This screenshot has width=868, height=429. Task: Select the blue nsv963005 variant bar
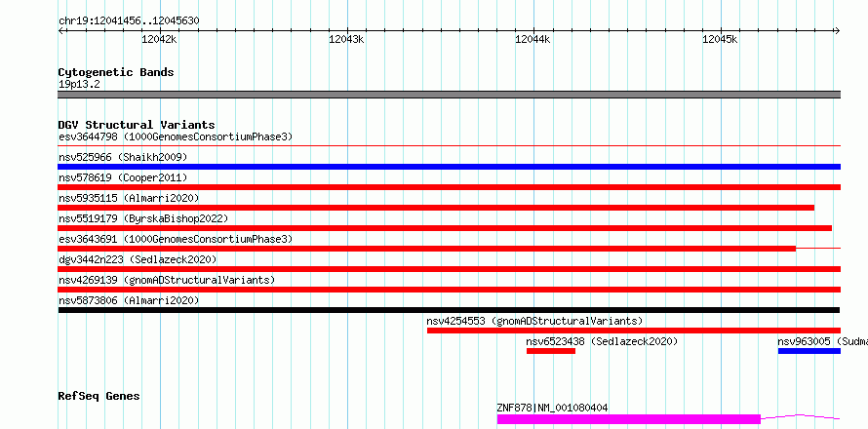click(809, 351)
